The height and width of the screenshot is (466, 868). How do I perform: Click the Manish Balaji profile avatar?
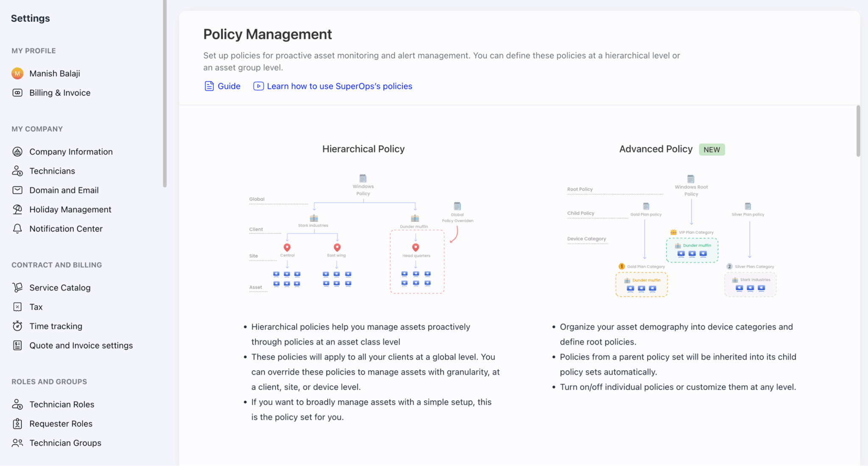click(x=17, y=73)
